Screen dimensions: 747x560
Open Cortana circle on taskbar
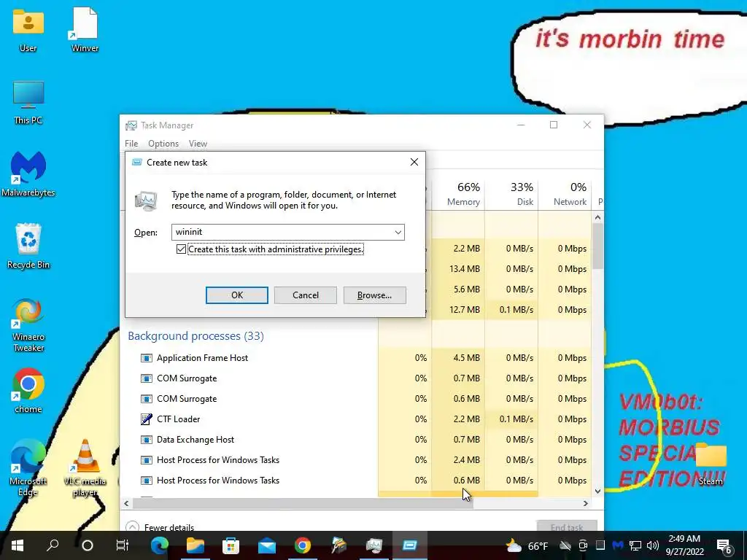click(88, 545)
